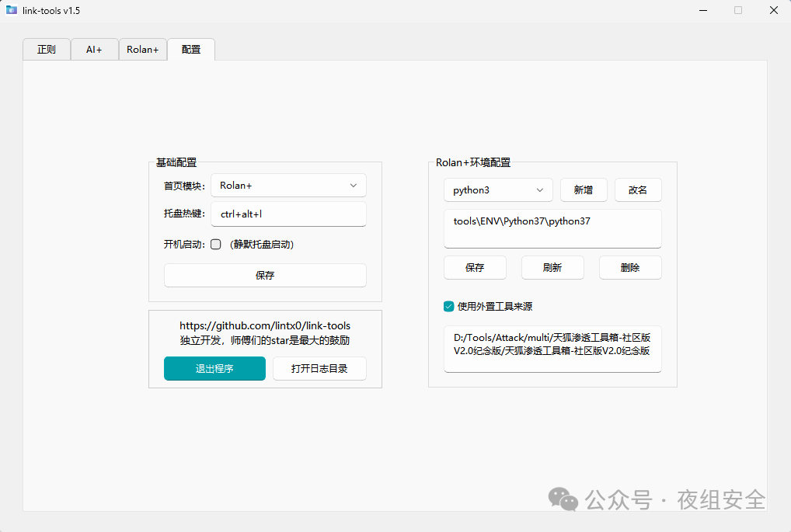Click the Python37 path text field
The image size is (791, 532).
tap(552, 228)
